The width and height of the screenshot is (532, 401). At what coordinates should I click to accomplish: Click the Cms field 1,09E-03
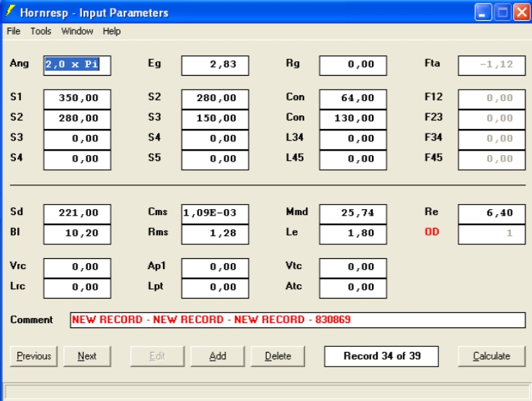coord(215,214)
